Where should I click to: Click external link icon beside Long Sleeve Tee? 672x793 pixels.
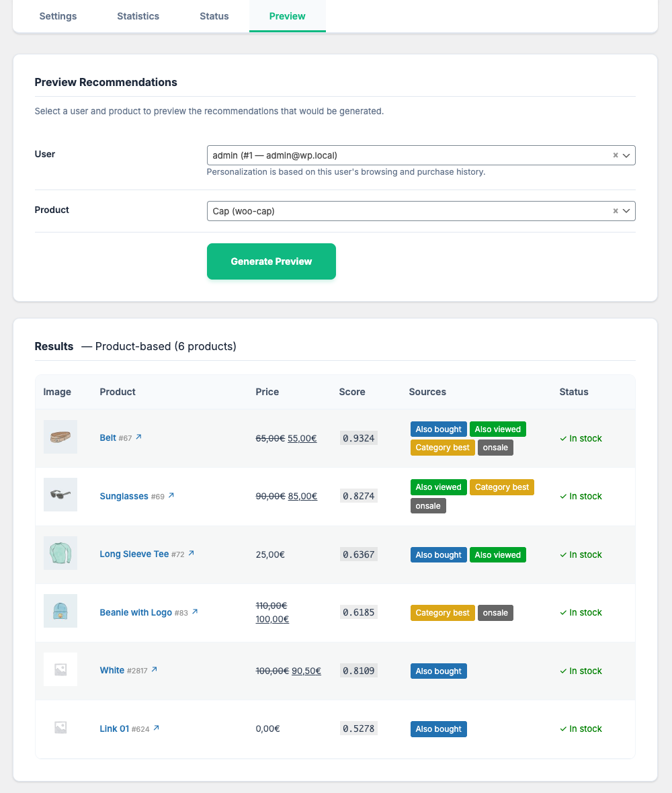(x=191, y=554)
